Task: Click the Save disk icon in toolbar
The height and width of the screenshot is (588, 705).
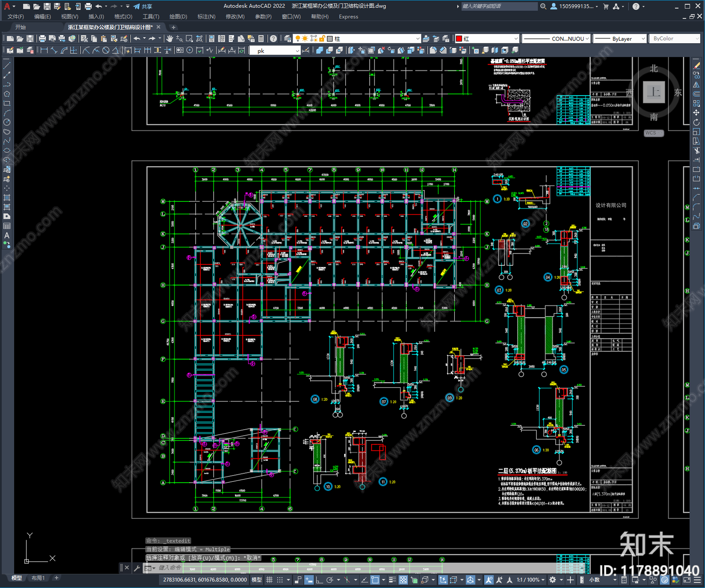Action: pyautogui.click(x=30, y=39)
